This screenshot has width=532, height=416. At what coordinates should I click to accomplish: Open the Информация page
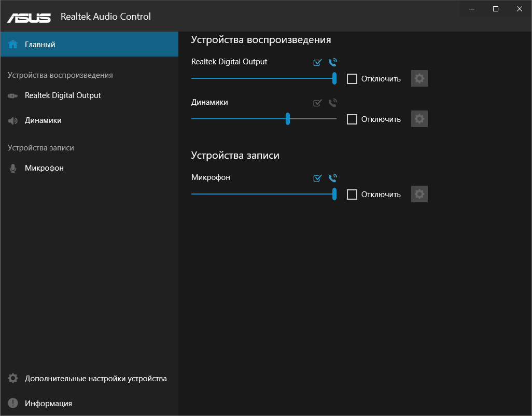click(48, 404)
